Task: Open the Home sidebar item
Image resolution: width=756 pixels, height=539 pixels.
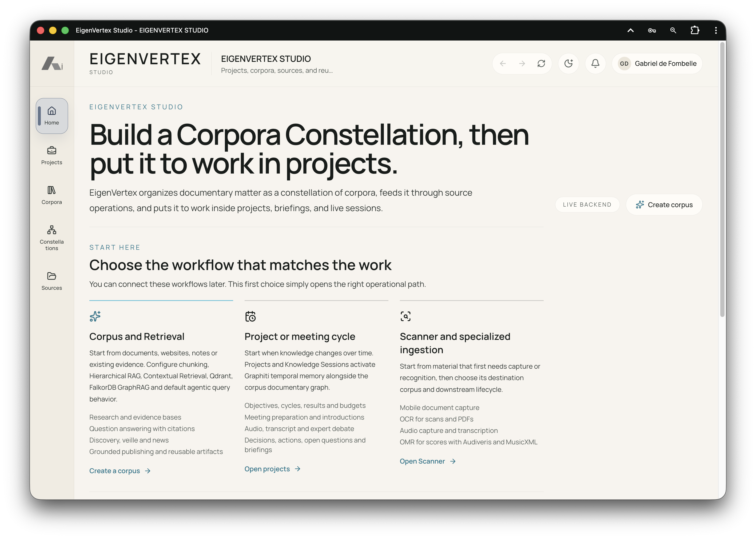Action: 52,116
